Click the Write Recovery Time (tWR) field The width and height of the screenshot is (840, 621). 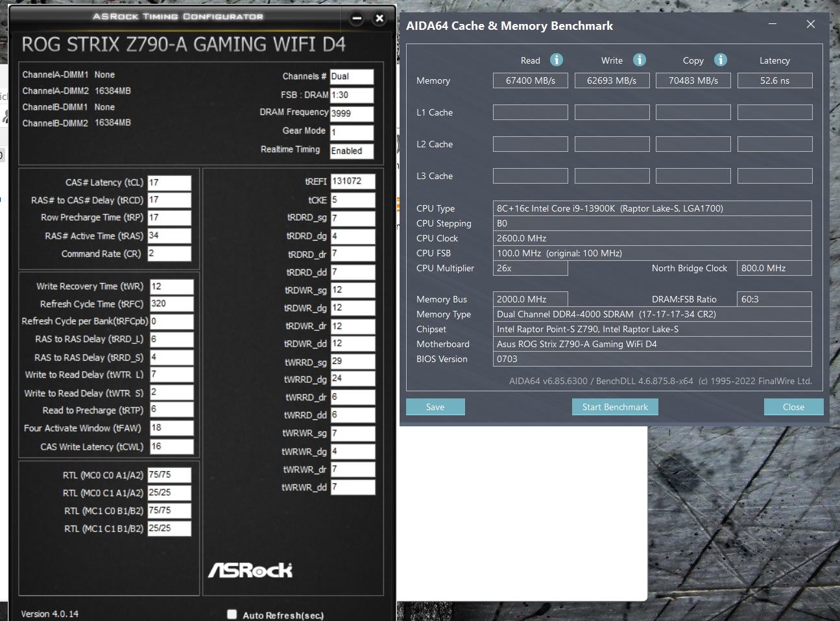(171, 286)
